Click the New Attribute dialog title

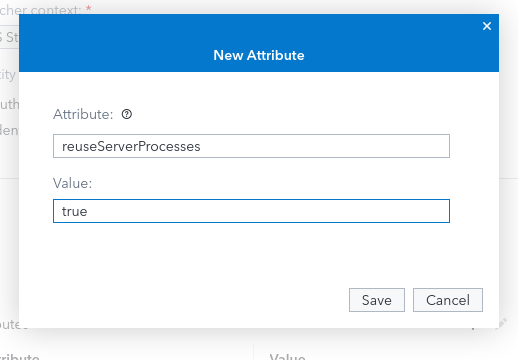259,55
